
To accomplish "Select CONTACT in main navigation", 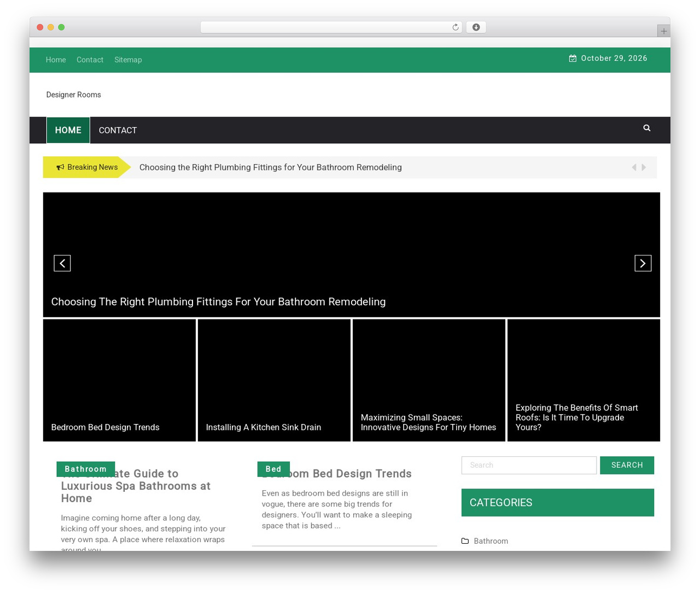I will tap(118, 130).
